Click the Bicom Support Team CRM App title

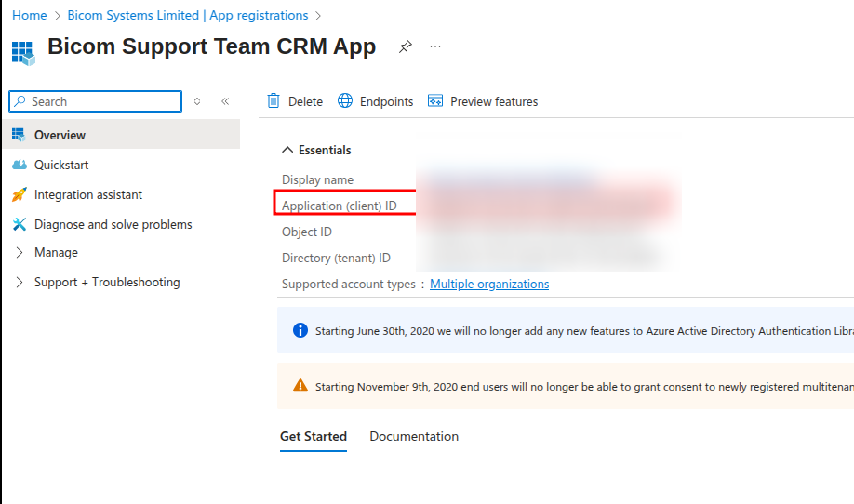coord(211,46)
